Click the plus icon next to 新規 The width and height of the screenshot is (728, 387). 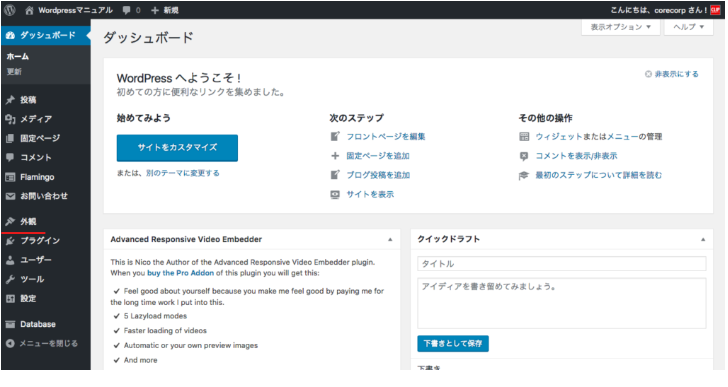click(155, 10)
